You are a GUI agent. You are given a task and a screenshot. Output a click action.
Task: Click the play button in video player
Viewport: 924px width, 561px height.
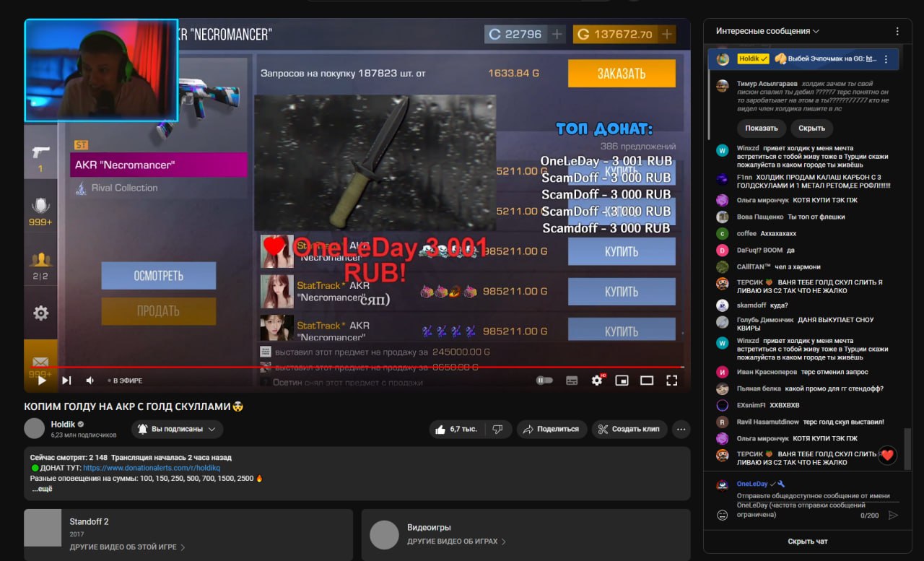[x=42, y=380]
